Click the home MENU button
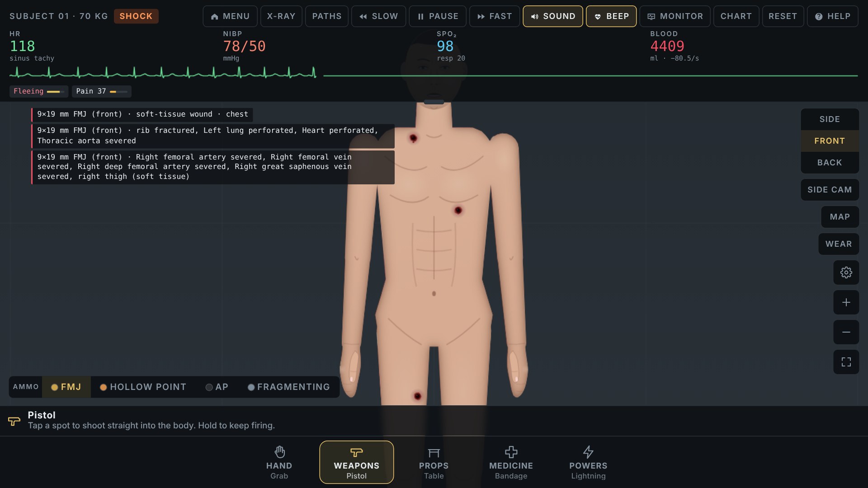868x488 pixels. (230, 16)
